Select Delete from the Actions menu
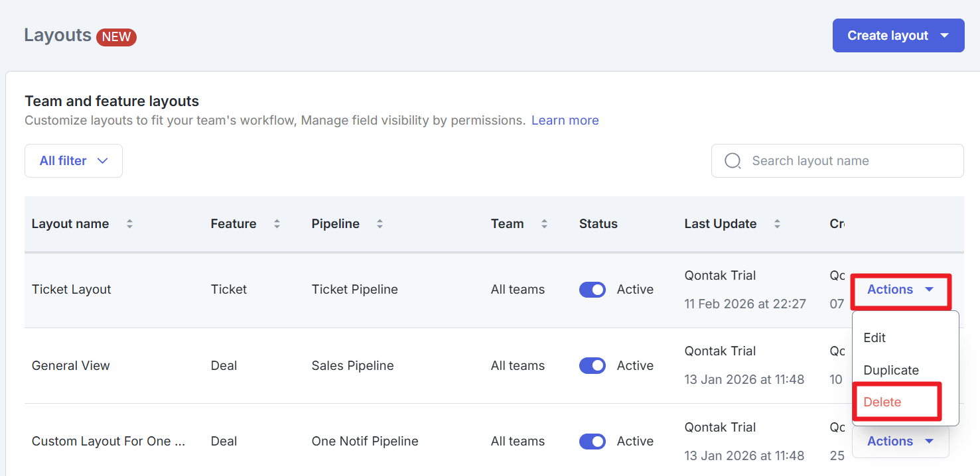980x476 pixels. (x=882, y=402)
